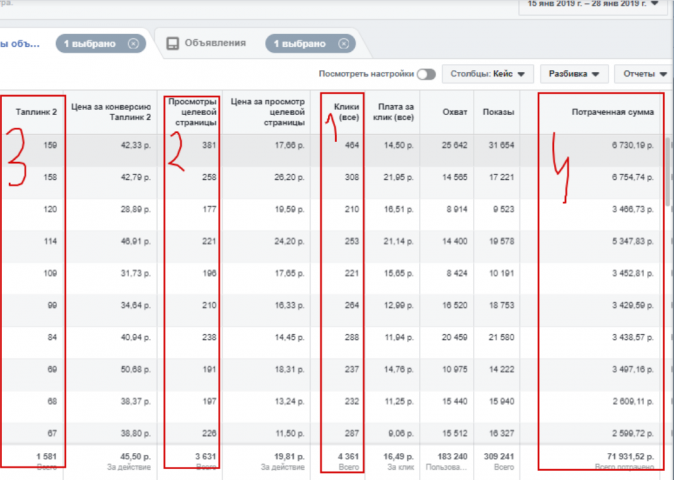
Task: Click the total Таплинк 2 value 1 581
Action: click(x=46, y=457)
